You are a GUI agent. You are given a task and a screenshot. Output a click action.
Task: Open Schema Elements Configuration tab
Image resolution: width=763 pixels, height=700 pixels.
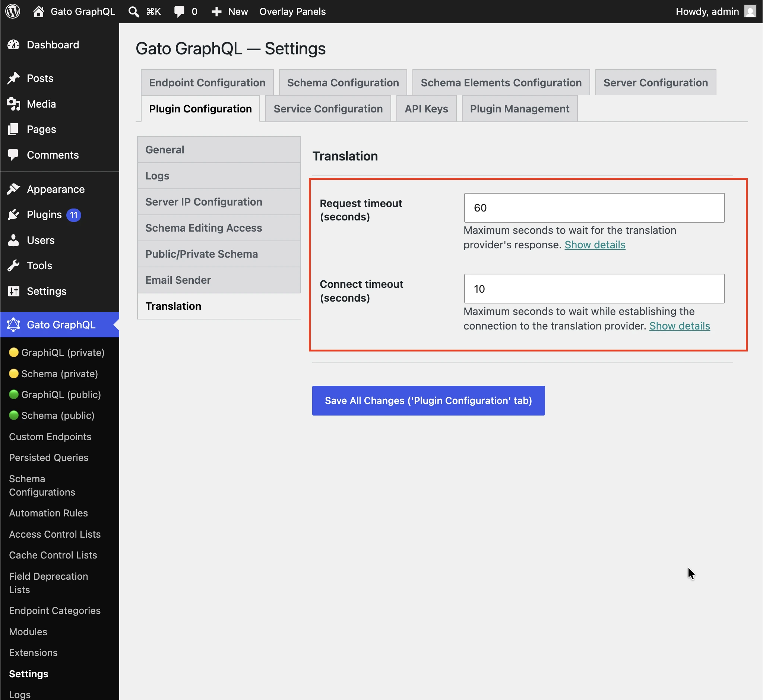click(501, 83)
